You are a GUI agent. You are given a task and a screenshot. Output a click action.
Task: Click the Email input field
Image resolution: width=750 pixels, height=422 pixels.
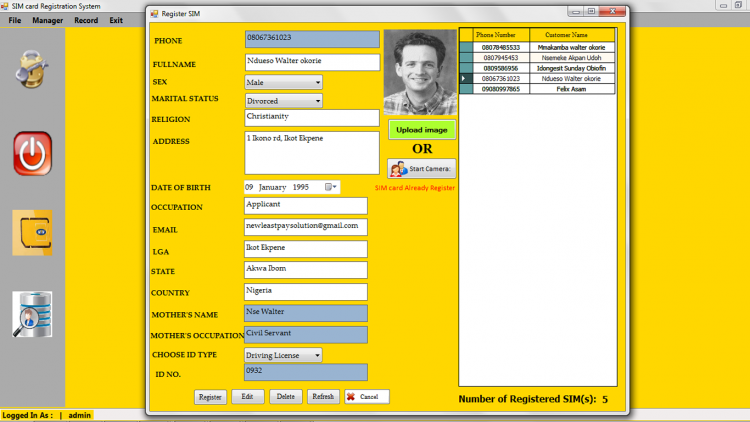tap(305, 227)
